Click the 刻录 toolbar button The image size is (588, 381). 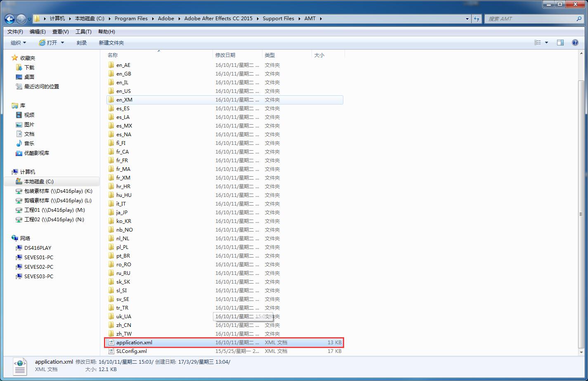pyautogui.click(x=82, y=43)
